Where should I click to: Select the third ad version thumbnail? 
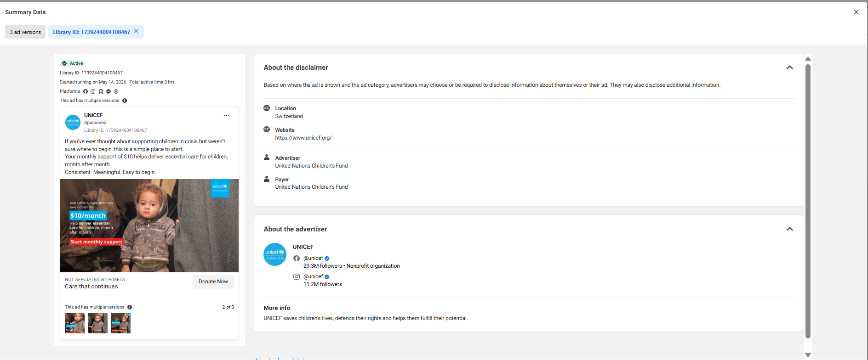120,323
